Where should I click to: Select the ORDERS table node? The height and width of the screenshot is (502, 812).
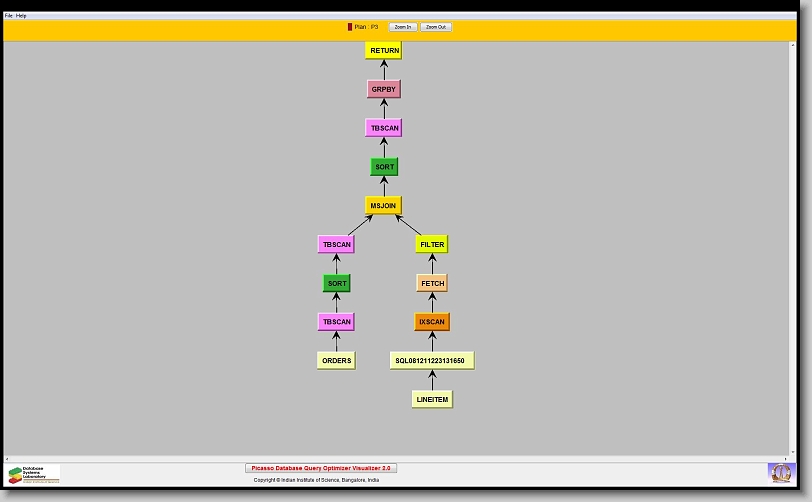point(337,360)
